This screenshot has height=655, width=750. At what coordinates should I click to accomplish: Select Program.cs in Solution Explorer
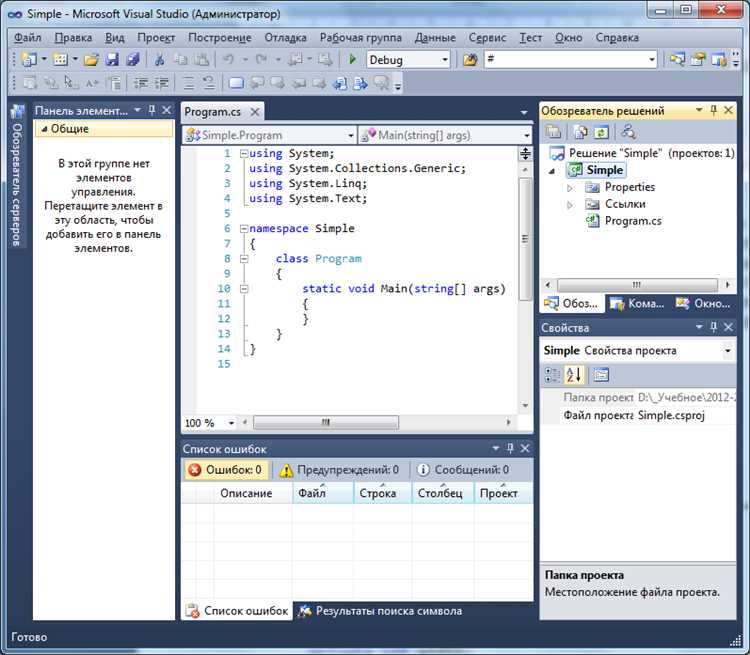[x=633, y=221]
